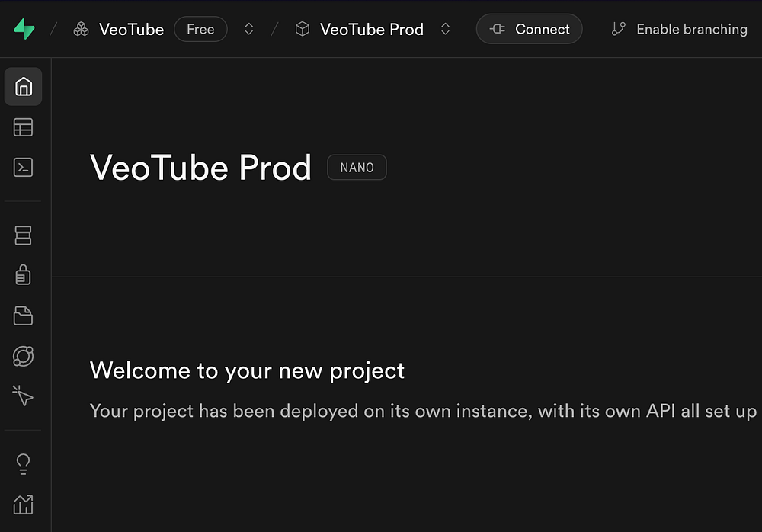Image resolution: width=762 pixels, height=532 pixels.
Task: Expand the VeoTube Prod project switcher
Action: tap(446, 29)
